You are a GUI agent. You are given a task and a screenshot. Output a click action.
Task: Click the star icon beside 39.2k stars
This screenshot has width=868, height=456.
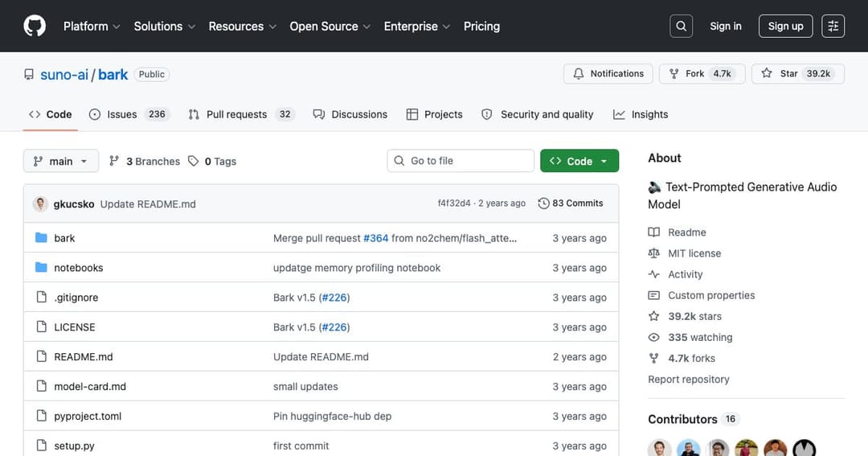click(x=653, y=316)
